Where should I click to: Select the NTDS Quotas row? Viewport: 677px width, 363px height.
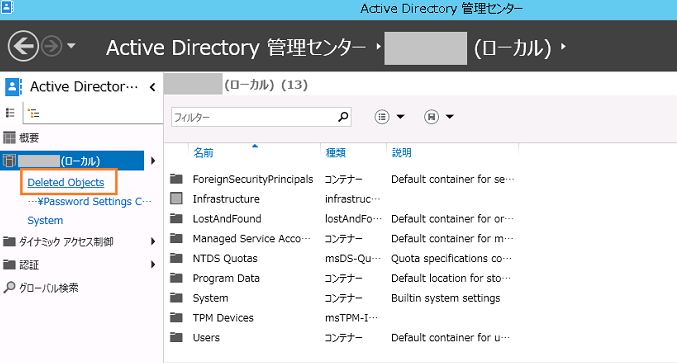[342, 259]
